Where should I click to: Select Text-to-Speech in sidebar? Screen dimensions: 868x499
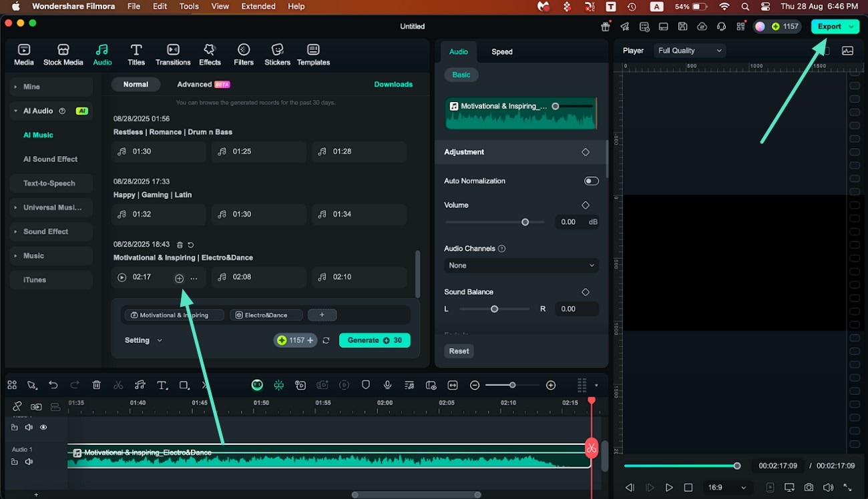(51, 183)
